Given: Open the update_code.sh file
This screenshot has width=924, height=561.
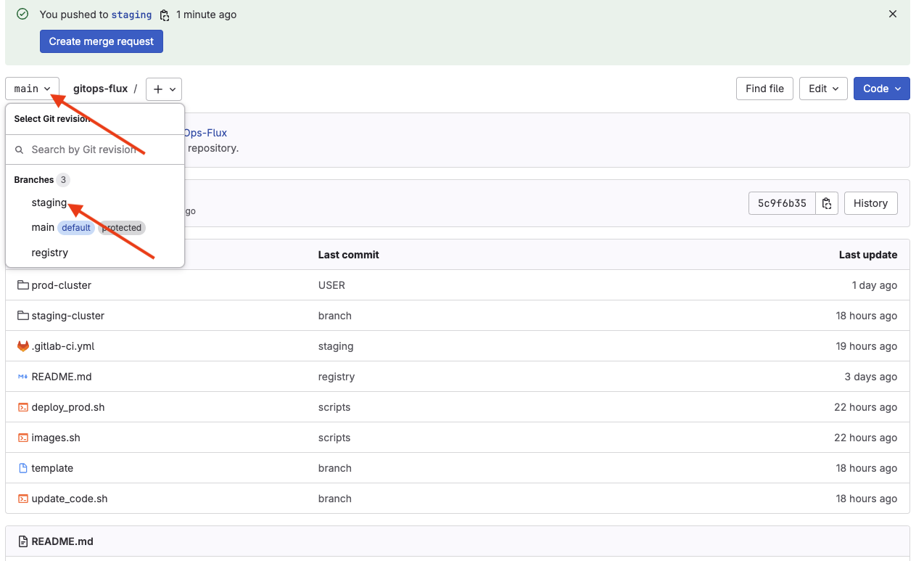Looking at the screenshot, I should [70, 499].
